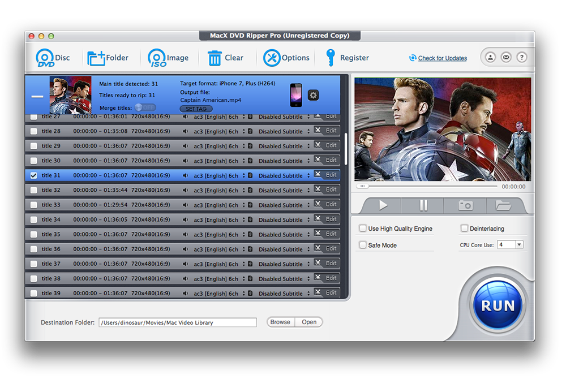Uncheck title 31 checkbox
The width and height of the screenshot is (566, 392).
tap(33, 175)
